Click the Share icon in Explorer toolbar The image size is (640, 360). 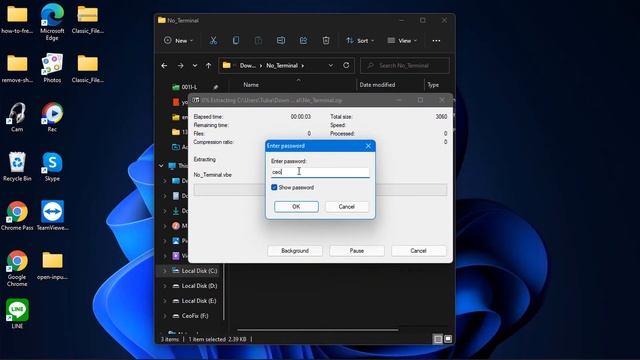tap(303, 40)
